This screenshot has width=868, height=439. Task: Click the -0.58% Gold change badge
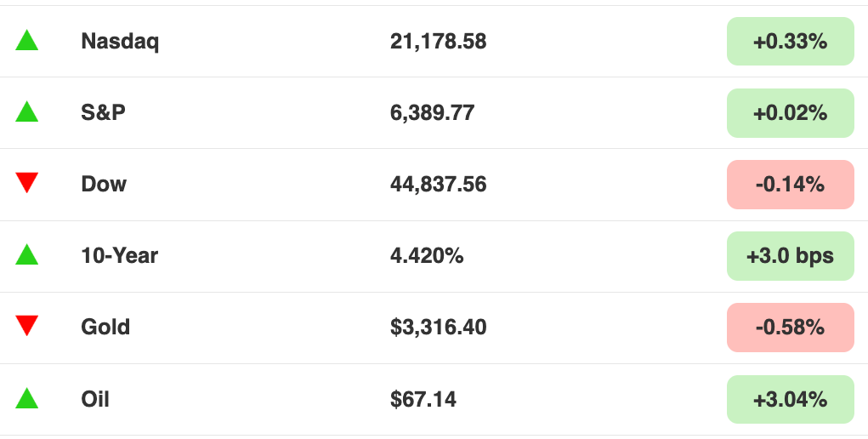click(791, 328)
